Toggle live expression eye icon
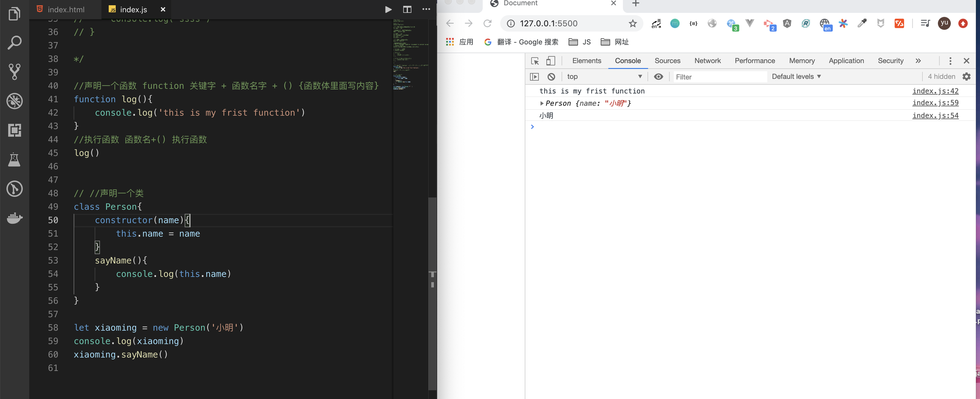The width and height of the screenshot is (980, 399). 658,77
